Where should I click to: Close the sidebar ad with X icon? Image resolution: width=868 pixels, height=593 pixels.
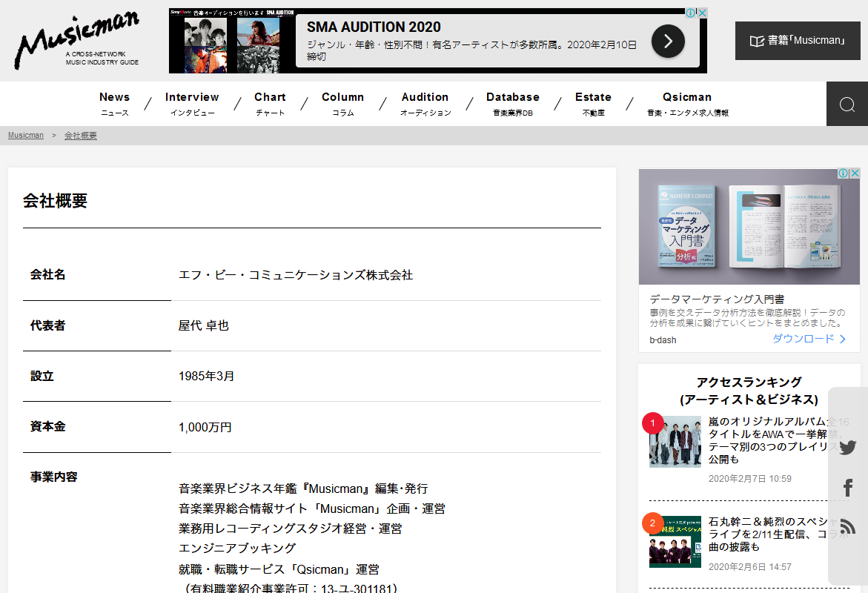pyautogui.click(x=854, y=173)
